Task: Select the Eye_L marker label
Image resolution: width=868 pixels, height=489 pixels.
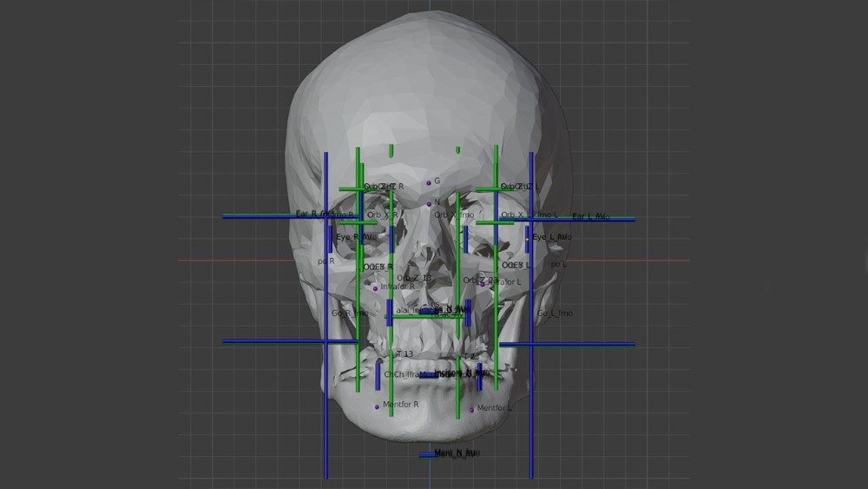Action: click(x=550, y=237)
